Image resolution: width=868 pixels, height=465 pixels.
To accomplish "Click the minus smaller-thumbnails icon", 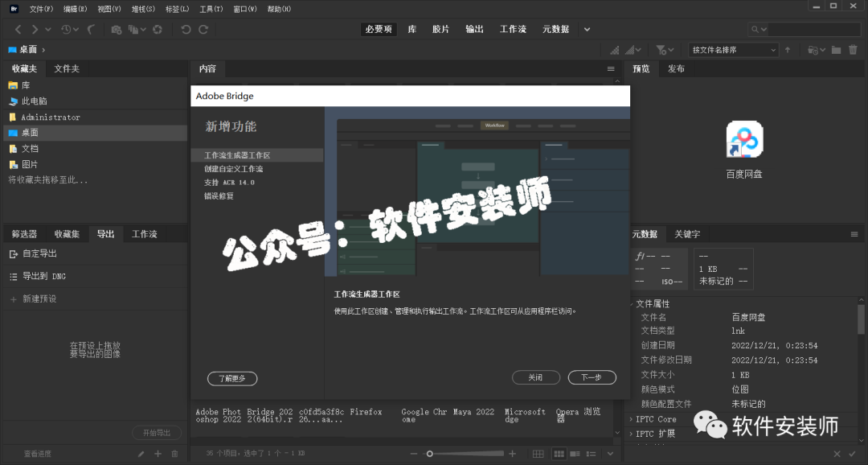I will coord(414,454).
